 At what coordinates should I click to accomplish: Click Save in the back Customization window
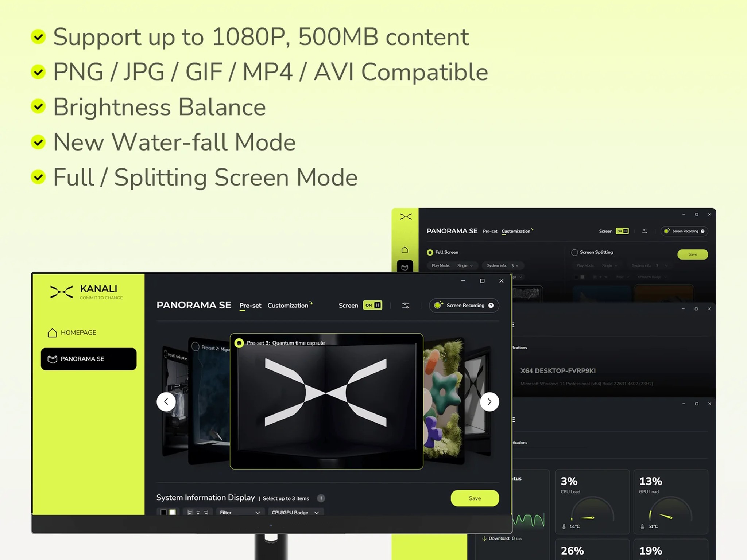point(693,254)
